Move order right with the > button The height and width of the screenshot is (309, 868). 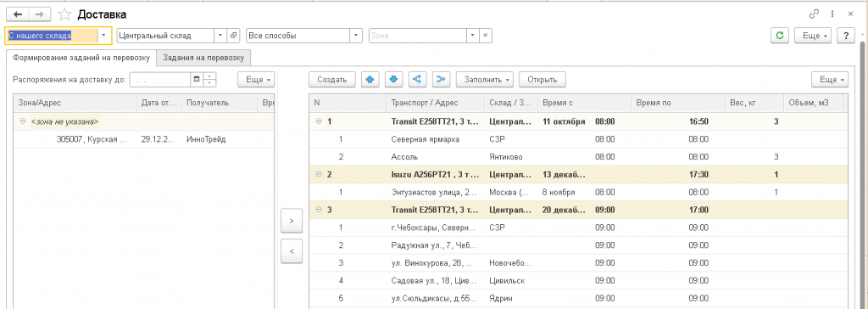tap(292, 221)
